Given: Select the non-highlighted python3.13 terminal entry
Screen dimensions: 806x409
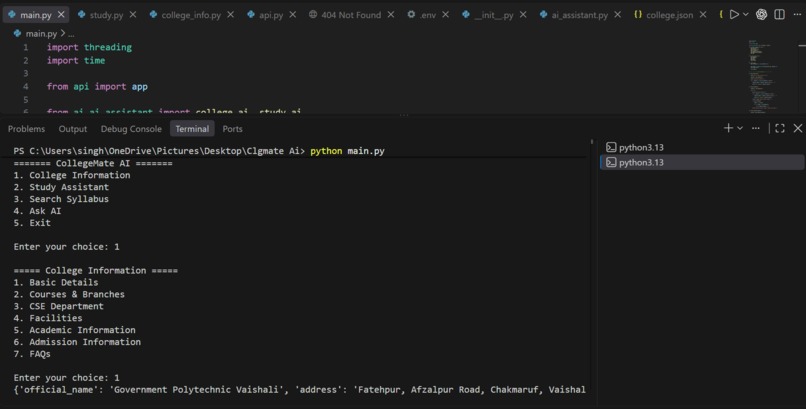Looking at the screenshot, I should coord(702,147).
